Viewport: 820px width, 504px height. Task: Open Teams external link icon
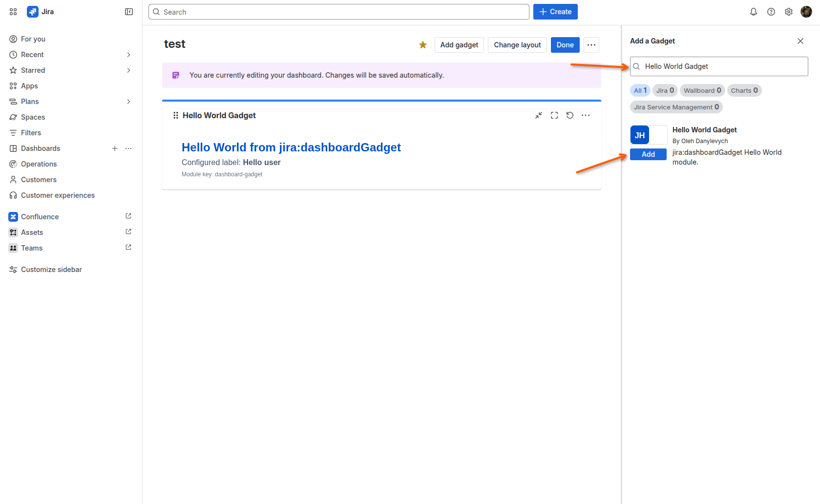point(128,247)
